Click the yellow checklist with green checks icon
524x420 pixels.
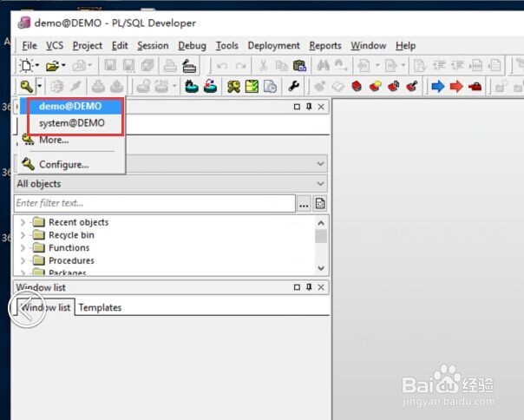pos(252,87)
